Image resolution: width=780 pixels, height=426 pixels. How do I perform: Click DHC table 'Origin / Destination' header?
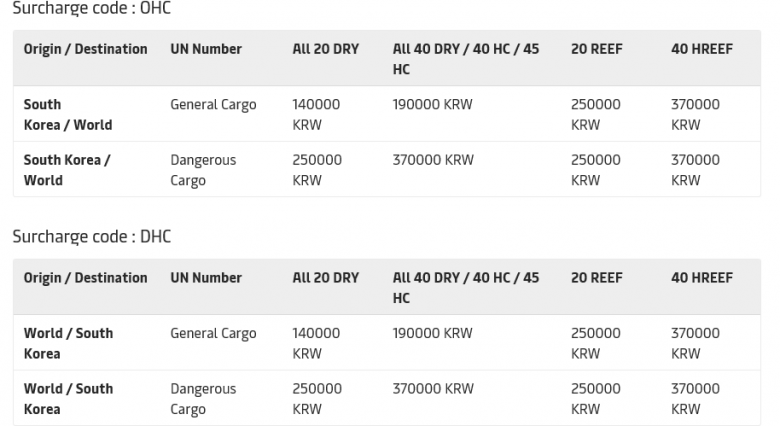click(x=86, y=278)
